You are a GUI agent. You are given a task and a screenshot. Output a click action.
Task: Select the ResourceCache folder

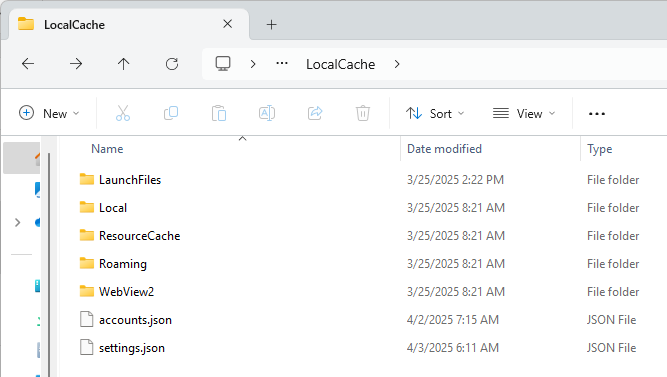click(x=140, y=236)
